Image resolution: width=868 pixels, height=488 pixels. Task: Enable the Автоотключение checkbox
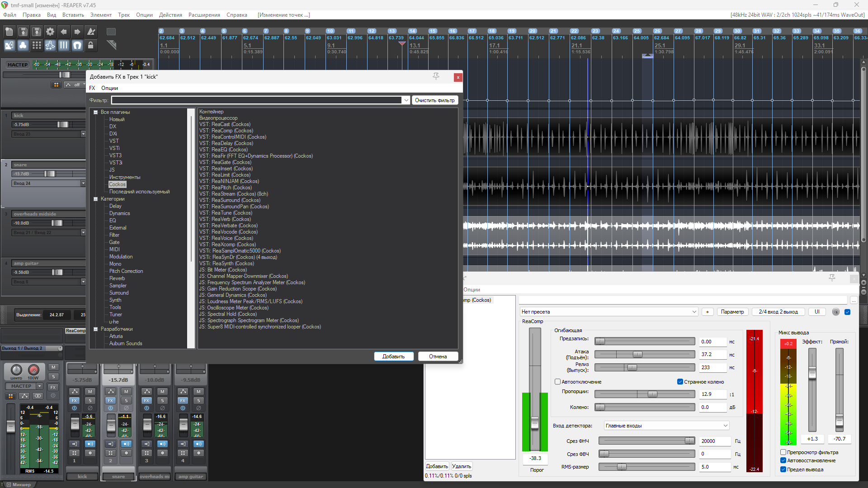557,382
